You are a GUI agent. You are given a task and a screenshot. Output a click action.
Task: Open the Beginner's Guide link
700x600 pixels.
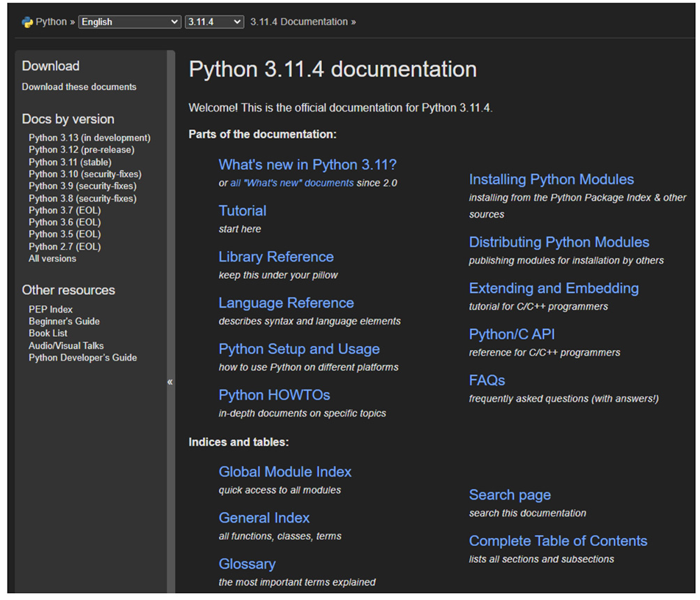(x=64, y=321)
